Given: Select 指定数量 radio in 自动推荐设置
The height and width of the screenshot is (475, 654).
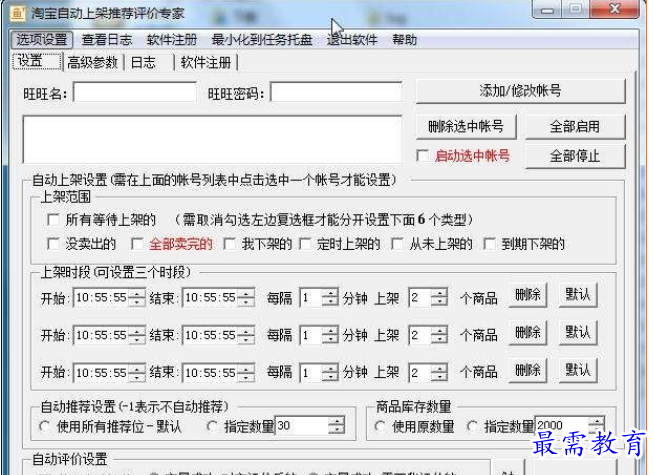Looking at the screenshot, I should 212,426.
